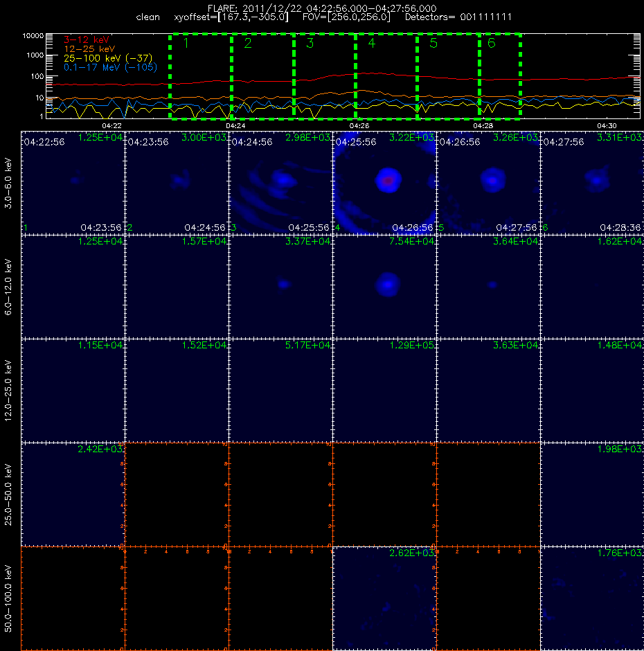Click the red '3-12 keV' legend entry
The width and height of the screenshot is (644, 651).
[87, 40]
